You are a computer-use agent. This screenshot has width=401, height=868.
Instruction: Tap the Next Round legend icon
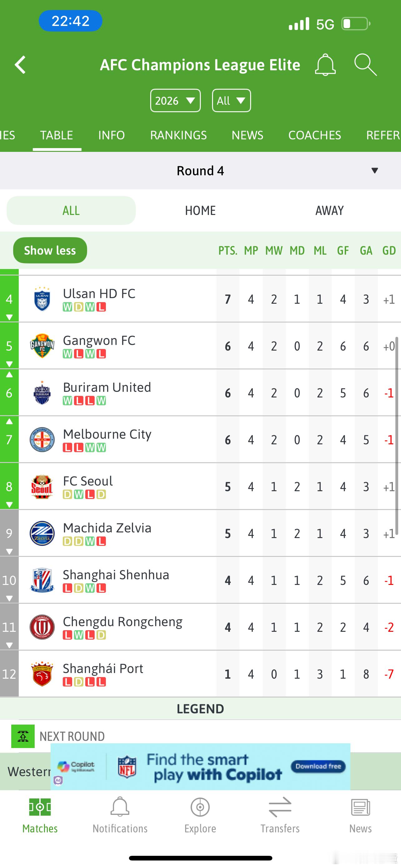(23, 736)
